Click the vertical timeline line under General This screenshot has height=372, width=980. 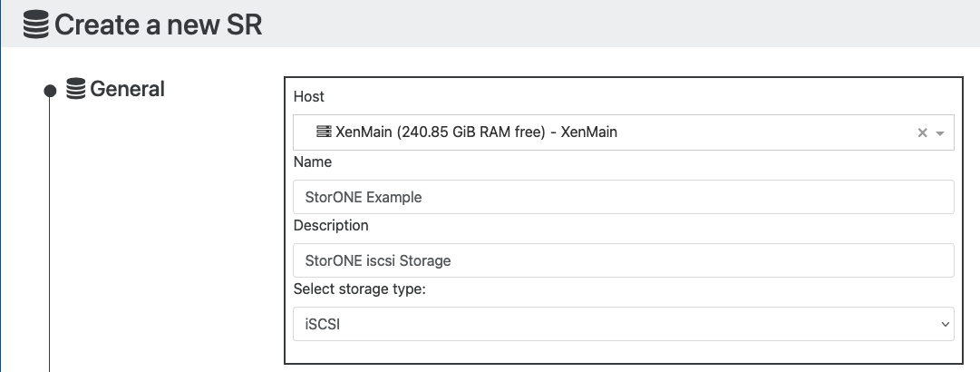pos(49,234)
